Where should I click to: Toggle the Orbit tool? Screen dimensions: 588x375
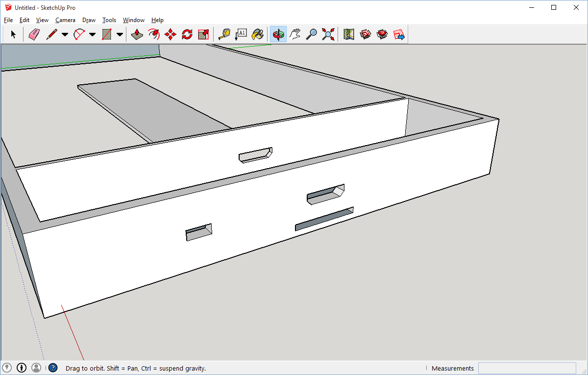click(278, 34)
